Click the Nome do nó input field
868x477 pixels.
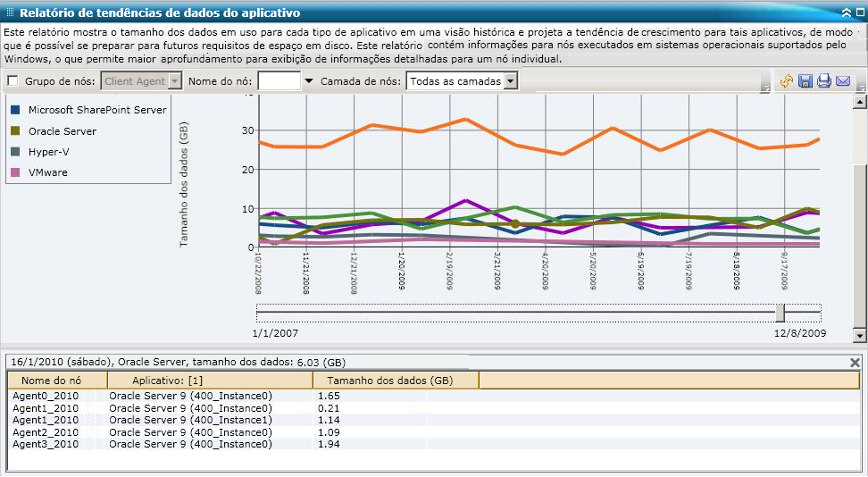tap(279, 81)
